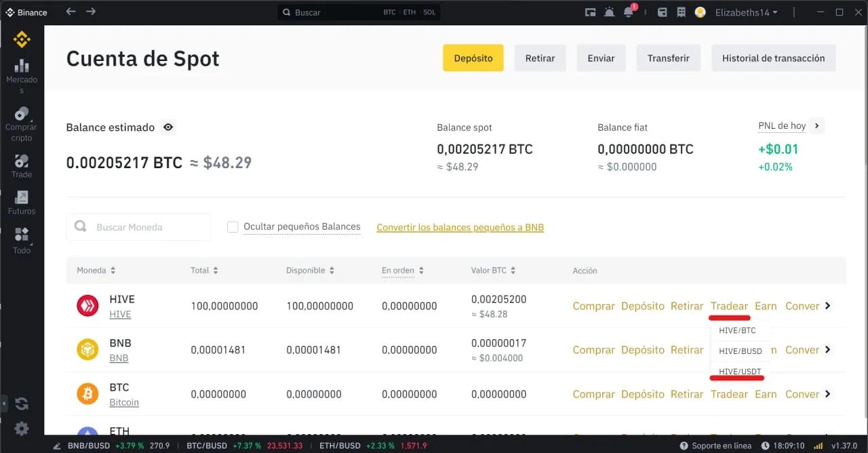This screenshot has width=868, height=453.
Task: Sort the table by Disponible
Action: click(x=311, y=270)
